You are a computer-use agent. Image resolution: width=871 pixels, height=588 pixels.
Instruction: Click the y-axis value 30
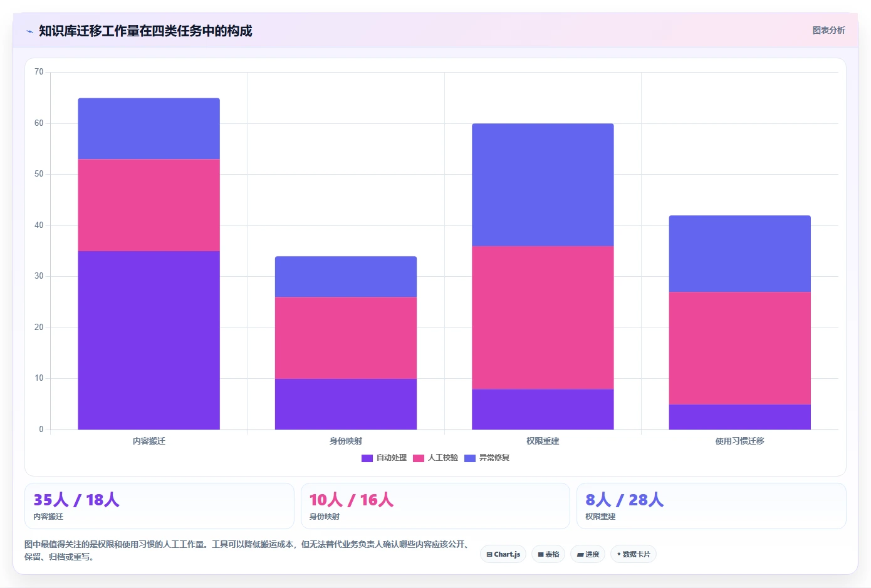[39, 276]
